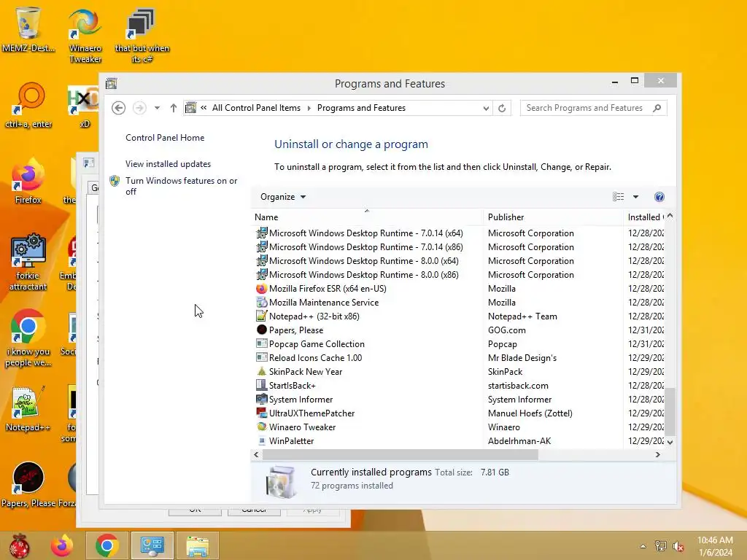
Task: Select Microsoft Windows Desktop Runtime 7.0.14 (x64)
Action: tap(366, 233)
